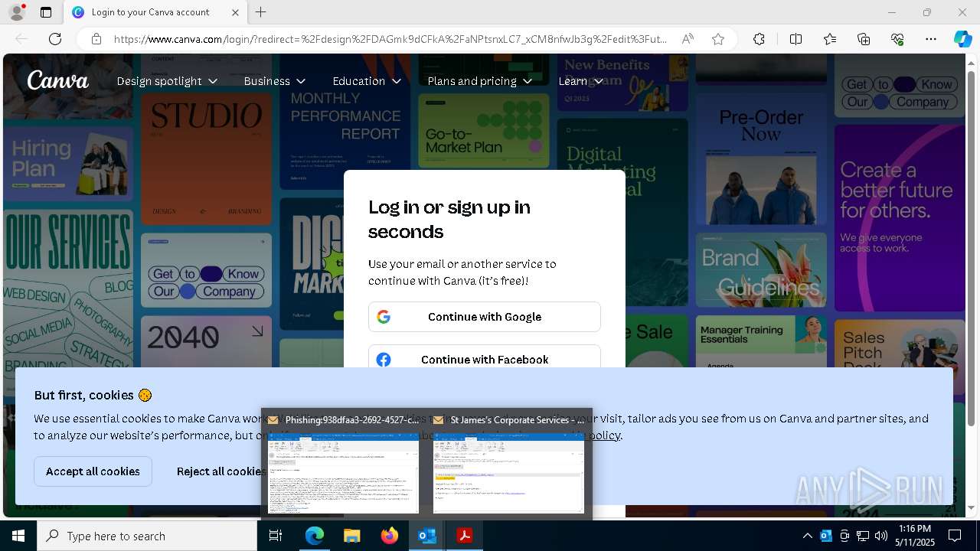Expand the Learn menu
The image size is (980, 551).
(x=580, y=81)
